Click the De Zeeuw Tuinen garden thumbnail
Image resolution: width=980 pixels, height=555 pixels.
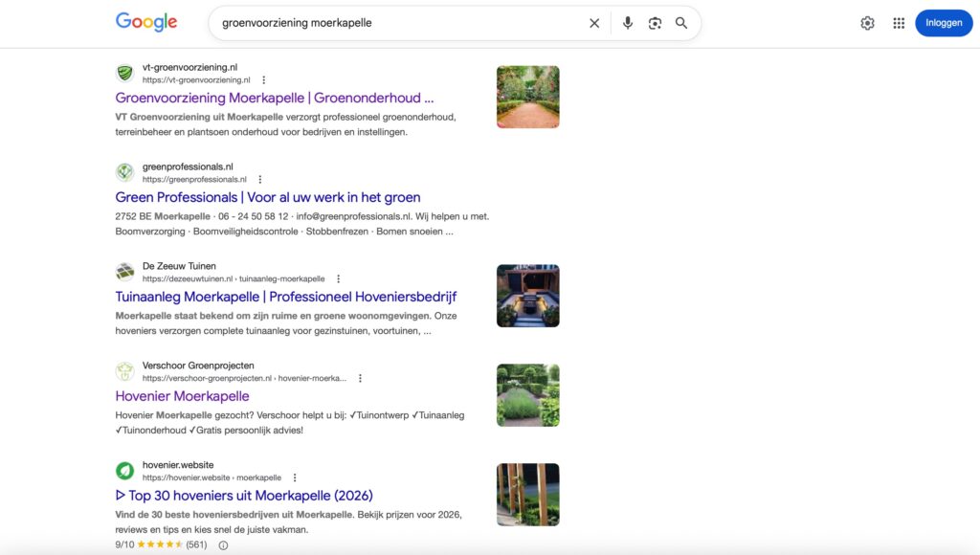pyautogui.click(x=527, y=295)
